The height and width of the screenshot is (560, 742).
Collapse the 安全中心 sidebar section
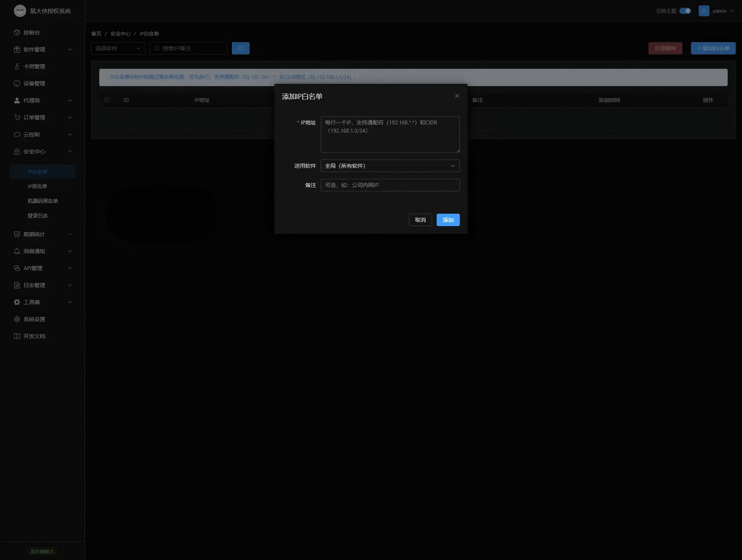coord(43,151)
